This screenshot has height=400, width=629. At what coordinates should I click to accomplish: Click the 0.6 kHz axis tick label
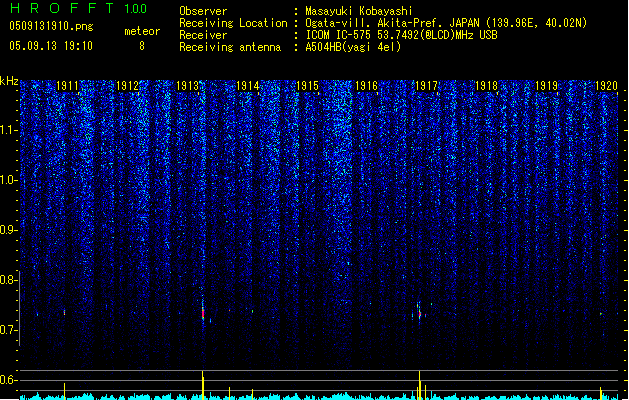click(x=9, y=380)
